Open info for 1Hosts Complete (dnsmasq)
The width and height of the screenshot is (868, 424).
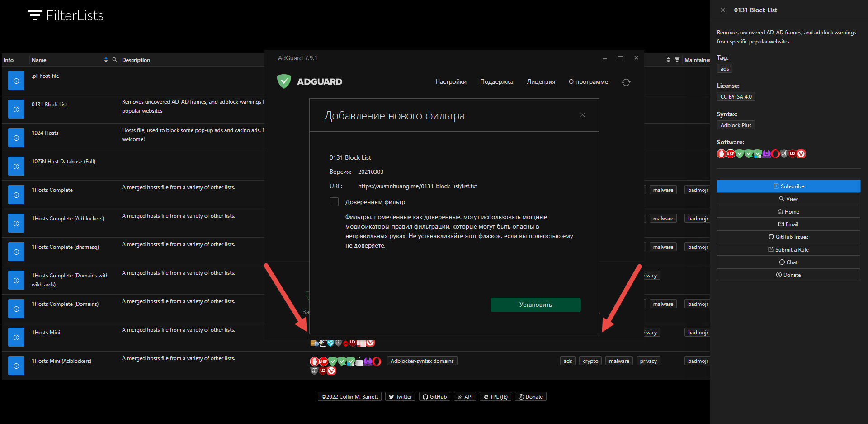pyautogui.click(x=16, y=252)
